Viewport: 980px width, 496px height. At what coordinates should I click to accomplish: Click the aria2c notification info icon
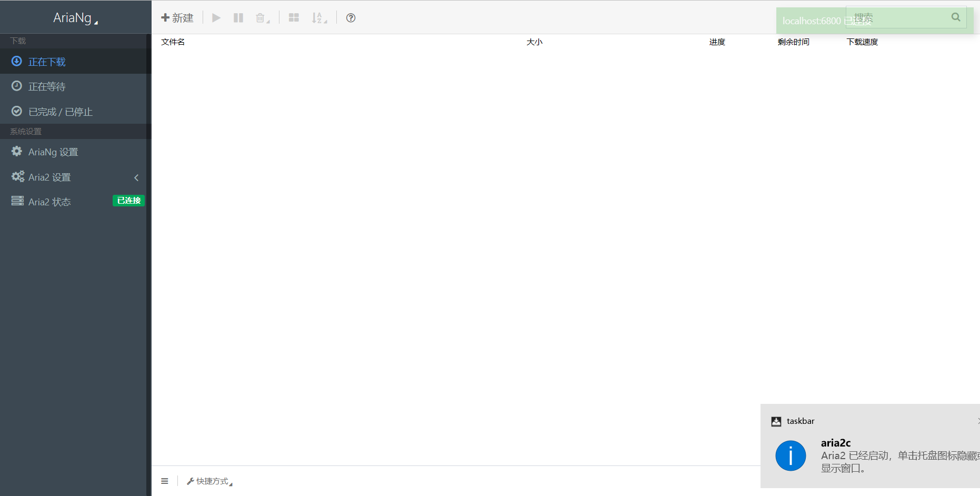[790, 456]
